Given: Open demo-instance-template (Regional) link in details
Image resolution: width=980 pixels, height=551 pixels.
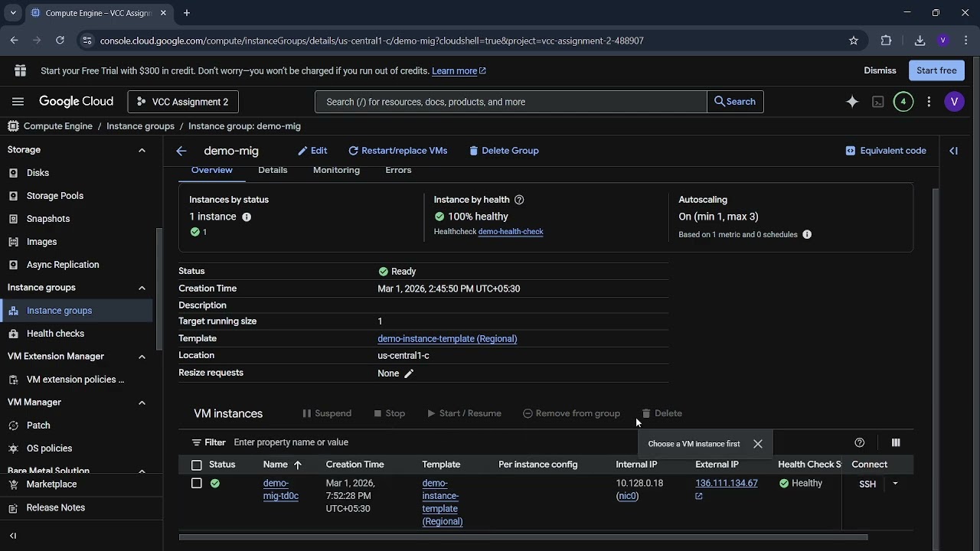Looking at the screenshot, I should pos(447,338).
